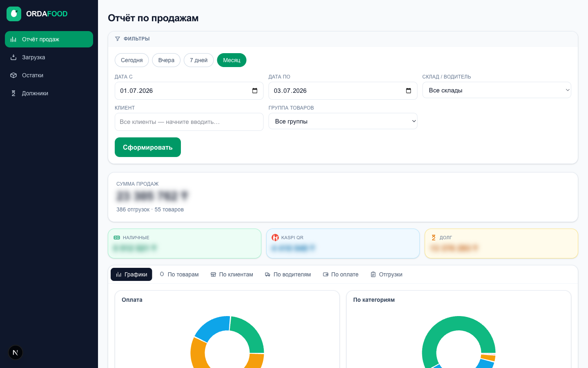The image size is (588, 368).
Task: Open the Отчёт продаж sidebar item
Action: pyautogui.click(x=49, y=39)
